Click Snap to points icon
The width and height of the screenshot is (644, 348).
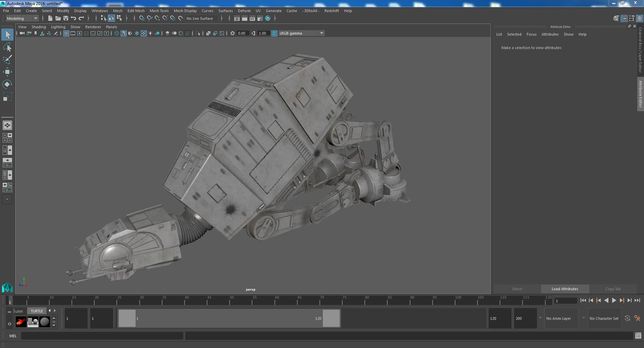point(157,18)
